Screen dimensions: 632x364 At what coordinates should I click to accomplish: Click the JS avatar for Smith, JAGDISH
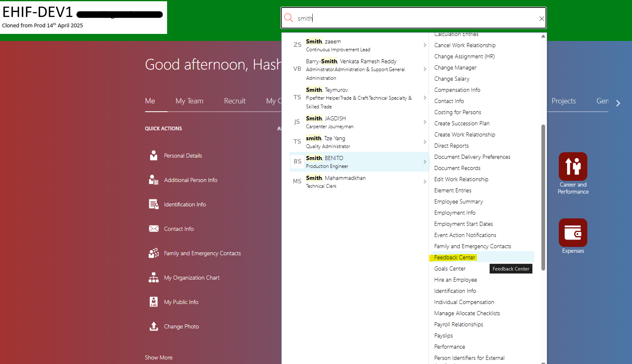297,122
